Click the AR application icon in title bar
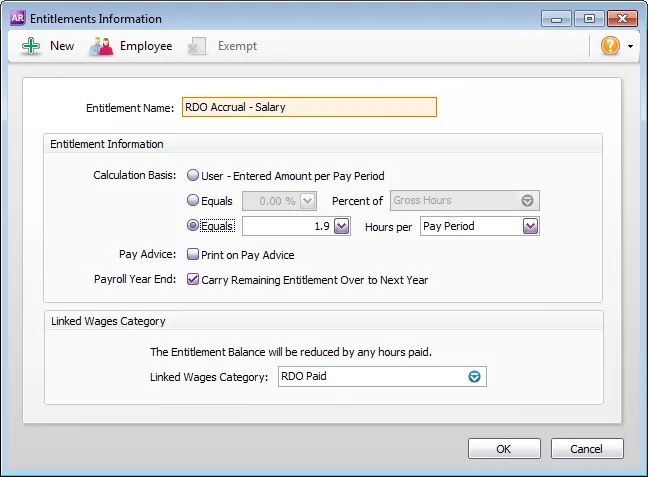Image resolution: width=648 pixels, height=477 pixels. click(17, 18)
